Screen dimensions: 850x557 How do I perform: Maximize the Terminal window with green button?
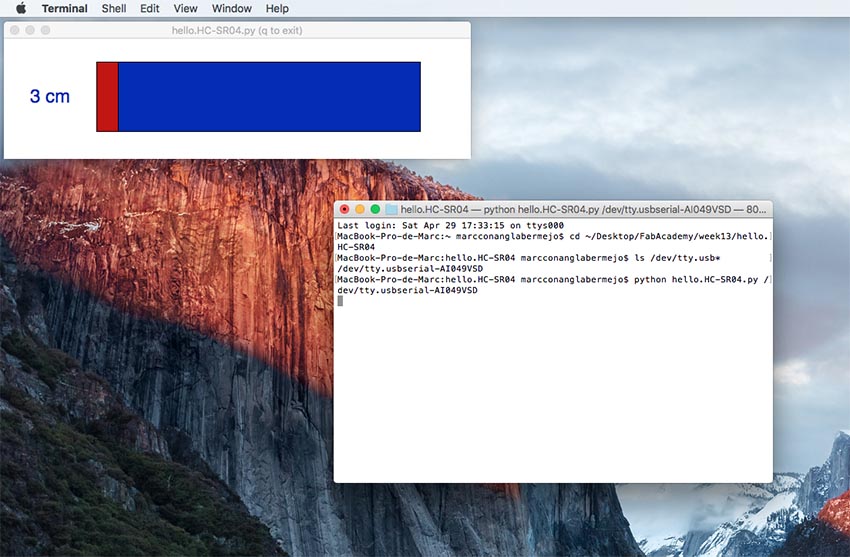tap(375, 209)
